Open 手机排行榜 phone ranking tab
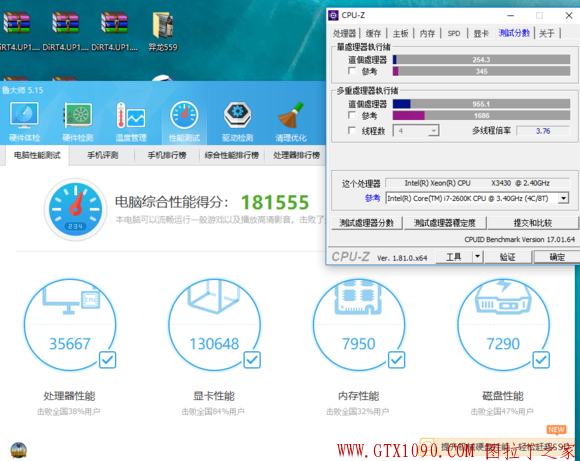Image resolution: width=580 pixels, height=461 pixels. pyautogui.click(x=167, y=155)
